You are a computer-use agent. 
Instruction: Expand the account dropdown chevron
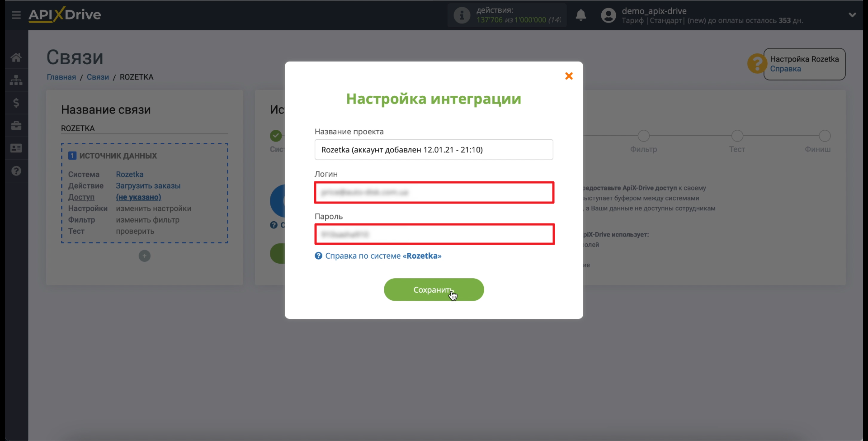pos(852,15)
